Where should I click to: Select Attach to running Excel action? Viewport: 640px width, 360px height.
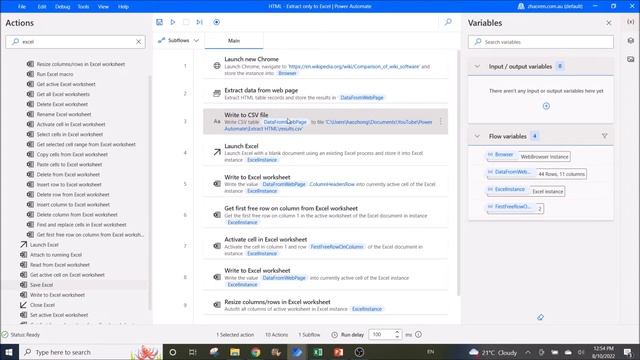[x=56, y=255]
